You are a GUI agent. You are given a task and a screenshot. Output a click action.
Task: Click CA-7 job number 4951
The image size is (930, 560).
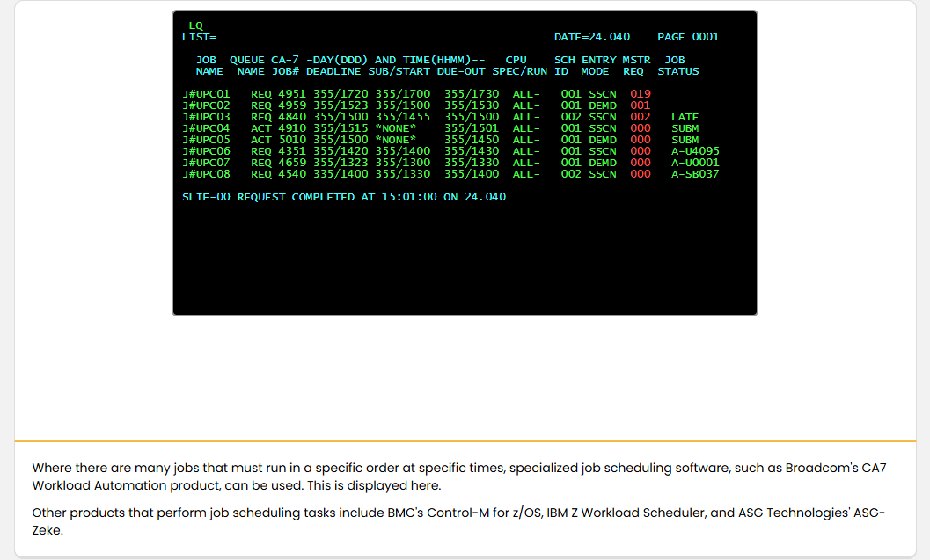pyautogui.click(x=292, y=94)
